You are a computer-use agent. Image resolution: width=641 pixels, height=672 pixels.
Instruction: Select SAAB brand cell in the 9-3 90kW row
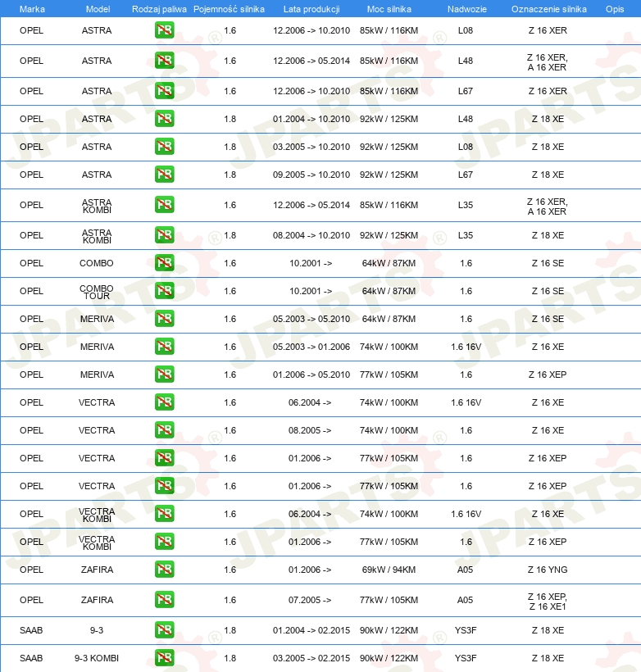(31, 630)
